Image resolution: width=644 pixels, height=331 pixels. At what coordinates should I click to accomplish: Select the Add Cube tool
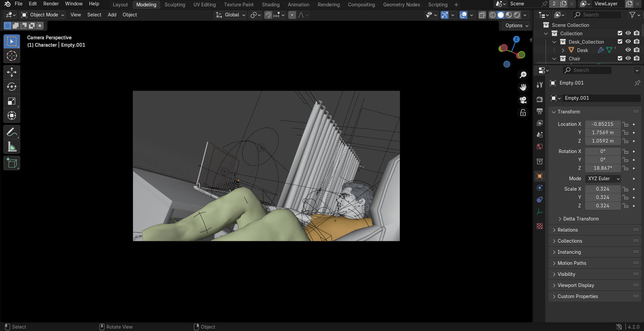pyautogui.click(x=12, y=163)
